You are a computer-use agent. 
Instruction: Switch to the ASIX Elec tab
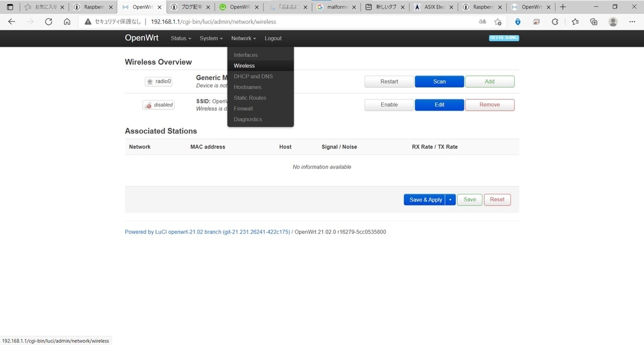click(433, 7)
